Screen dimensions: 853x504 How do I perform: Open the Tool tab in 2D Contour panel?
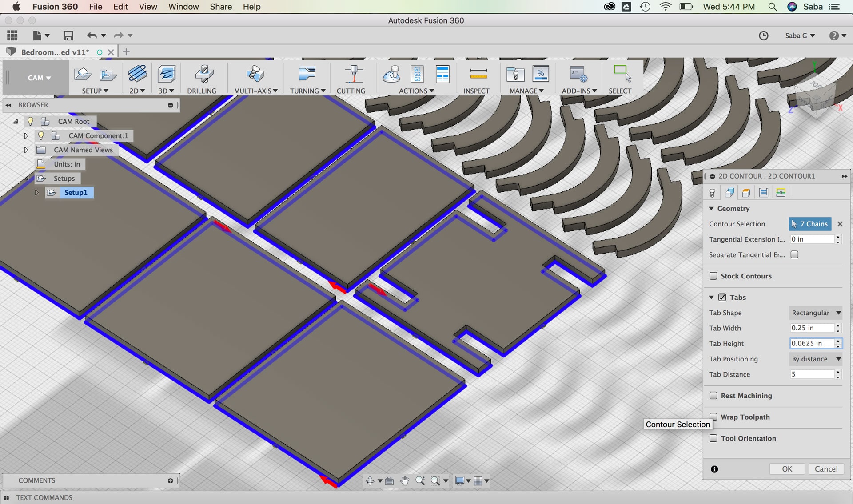point(712,193)
